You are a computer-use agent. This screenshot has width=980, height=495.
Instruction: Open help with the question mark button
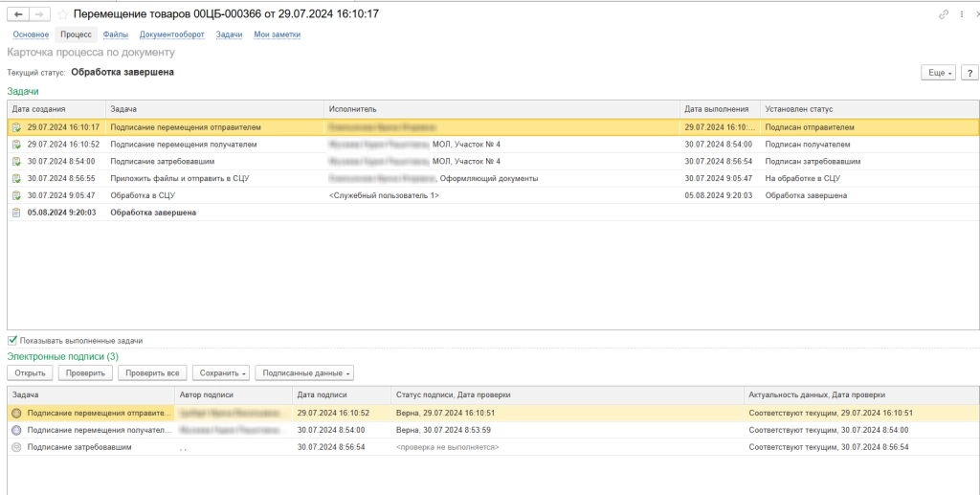tap(969, 73)
